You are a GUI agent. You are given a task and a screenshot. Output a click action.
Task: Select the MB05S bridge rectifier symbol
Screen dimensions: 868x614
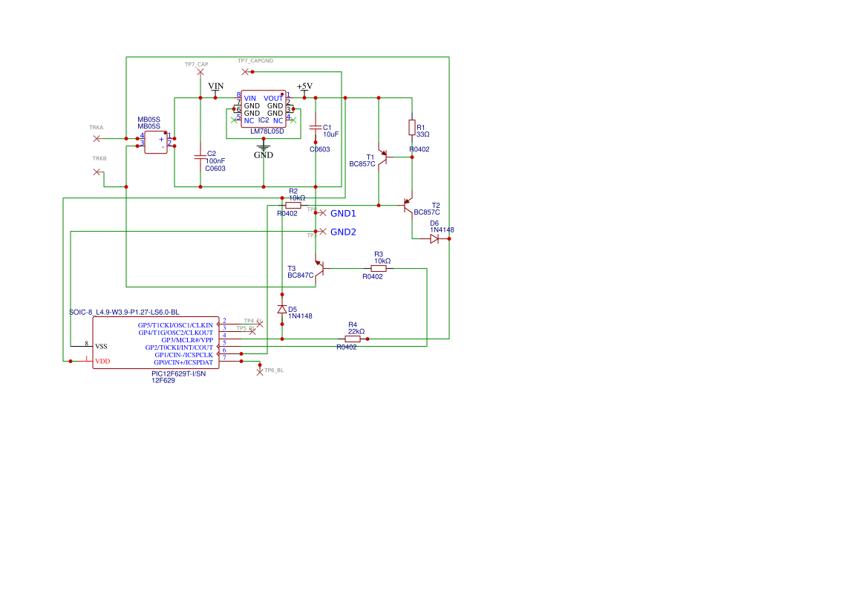pos(155,143)
